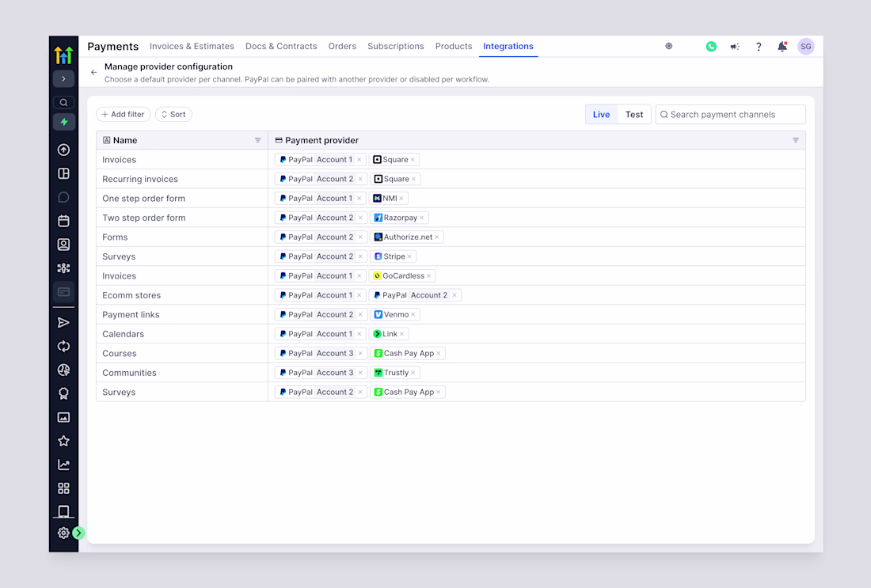The width and height of the screenshot is (871, 588).
Task: Click the Sort button
Action: click(173, 115)
